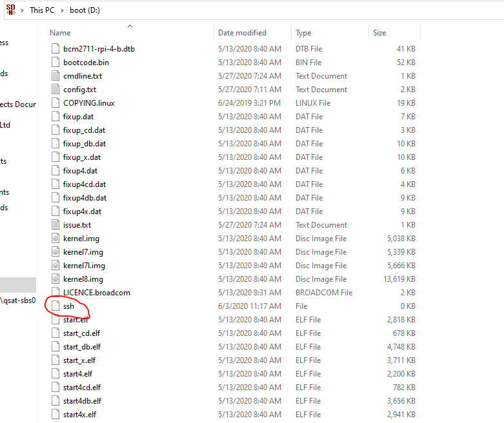Click the start4x.elf file name
The image size is (504, 423).
(80, 415)
